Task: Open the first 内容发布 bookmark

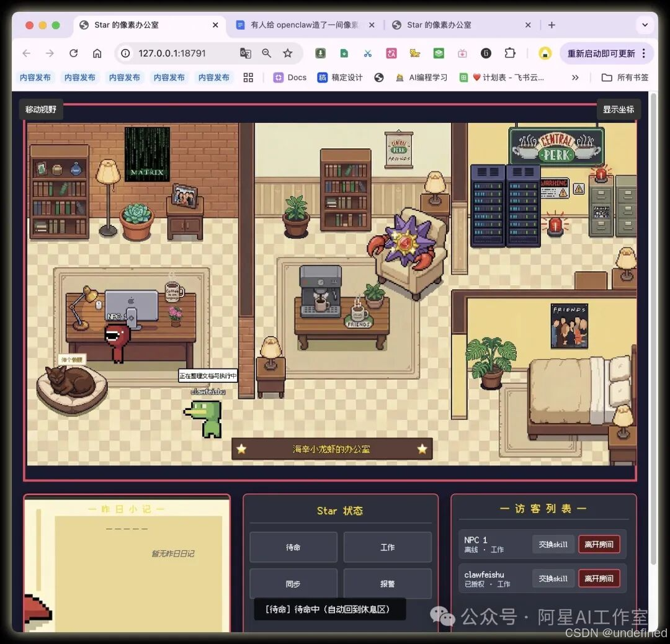Action: pos(35,78)
